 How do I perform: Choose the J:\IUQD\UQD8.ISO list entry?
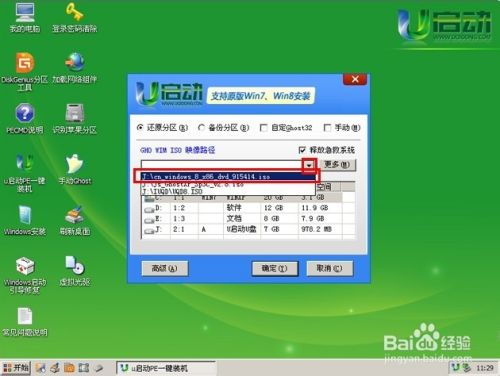click(228, 191)
